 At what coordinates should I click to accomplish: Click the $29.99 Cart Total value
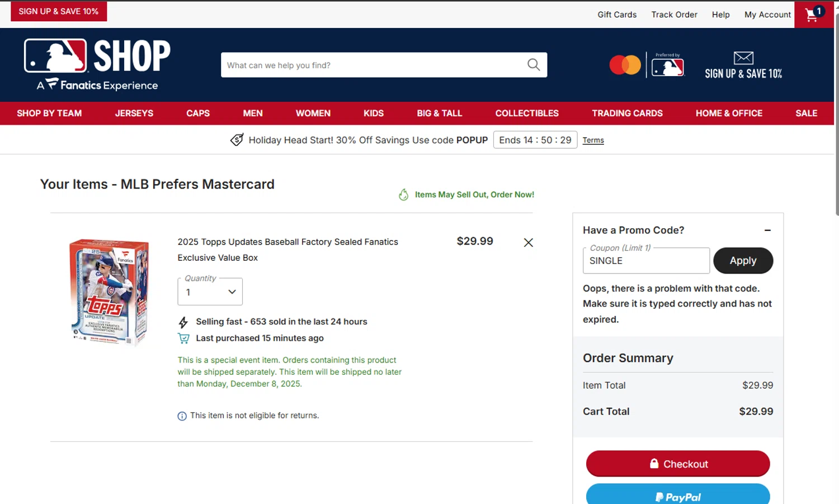point(756,411)
